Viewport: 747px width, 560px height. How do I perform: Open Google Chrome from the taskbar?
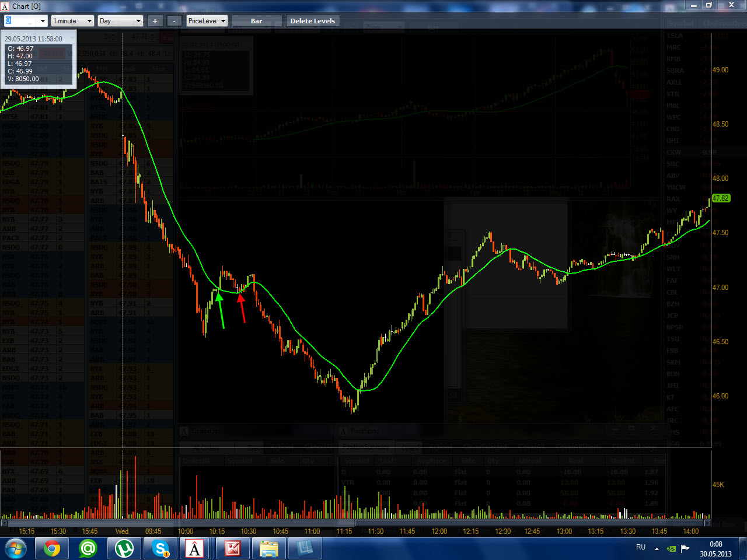(x=52, y=549)
